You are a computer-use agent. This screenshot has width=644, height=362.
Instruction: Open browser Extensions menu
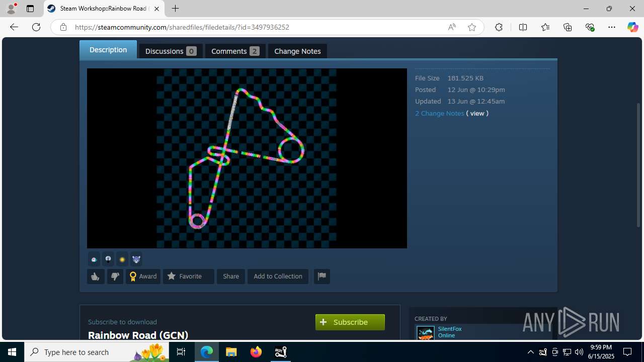(499, 27)
